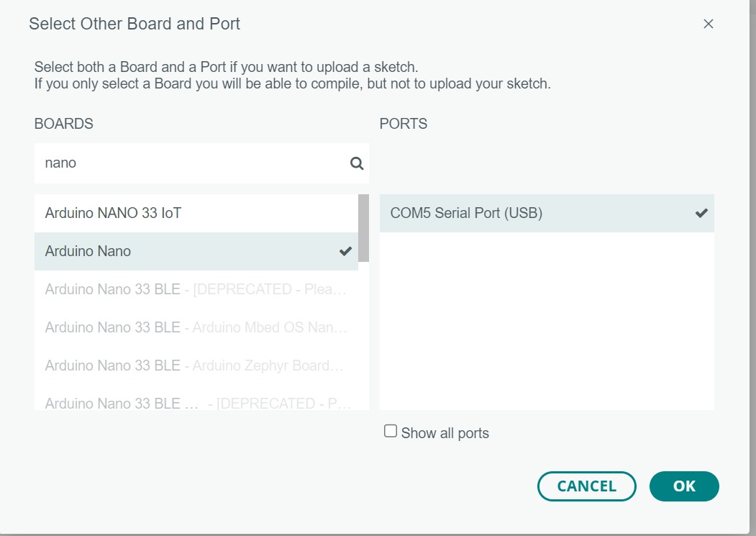Choose the Arduino Nano board entry
The width and height of the screenshot is (756, 536).
(x=88, y=251)
